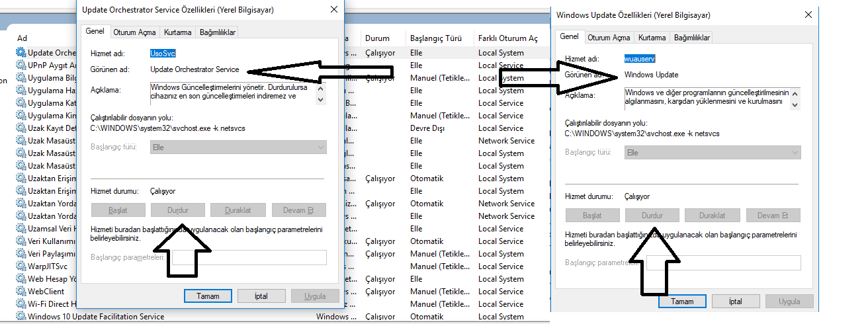Click gear icon of Uygulama Bilg... service
868x324 pixels.
coord(21,78)
